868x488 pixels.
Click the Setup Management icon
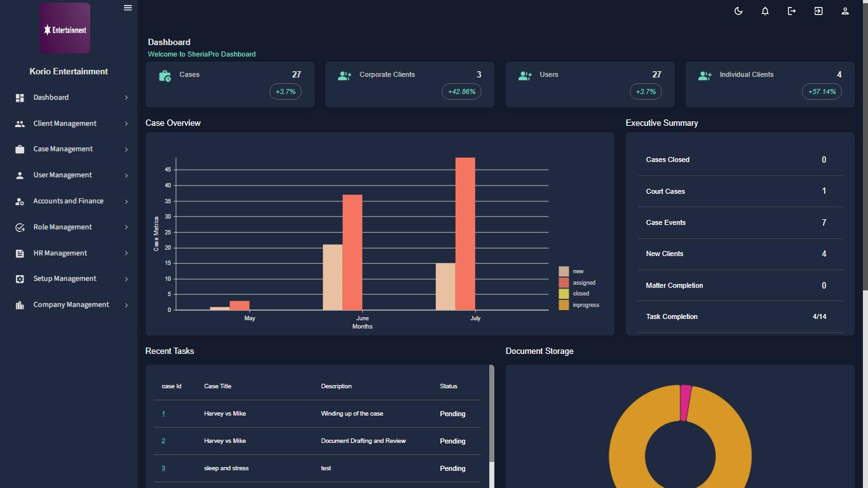[20, 279]
